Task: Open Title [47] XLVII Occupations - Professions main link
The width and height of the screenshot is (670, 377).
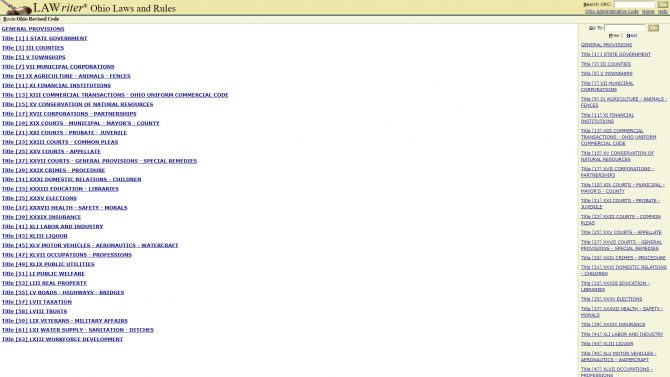Action: pyautogui.click(x=67, y=255)
